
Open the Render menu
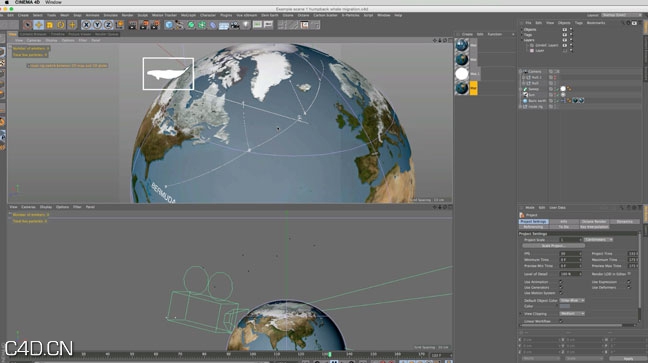127,15
